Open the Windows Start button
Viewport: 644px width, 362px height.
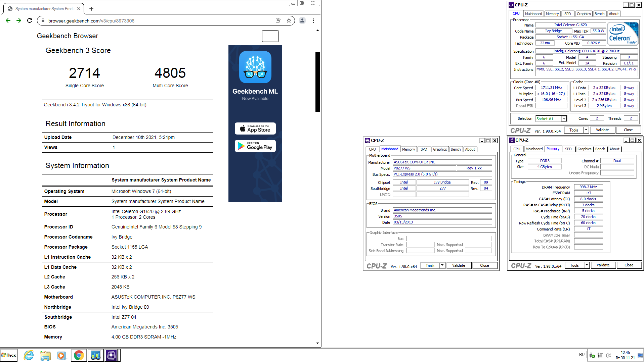click(9, 355)
